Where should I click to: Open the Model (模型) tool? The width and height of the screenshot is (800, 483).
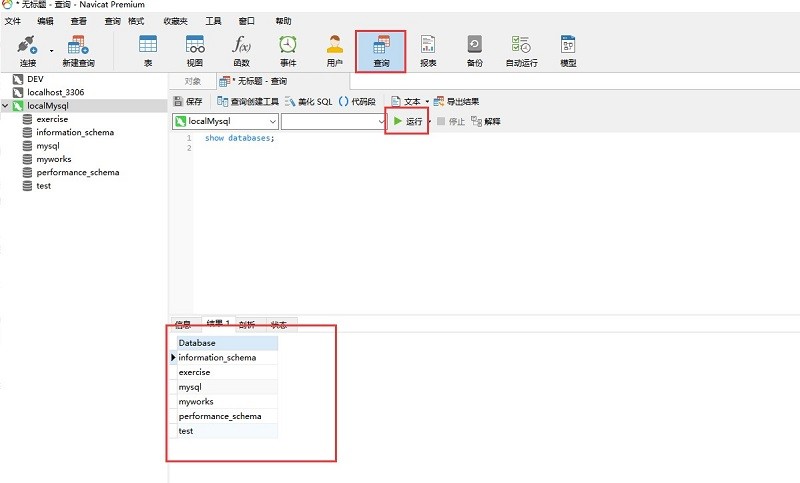point(568,51)
